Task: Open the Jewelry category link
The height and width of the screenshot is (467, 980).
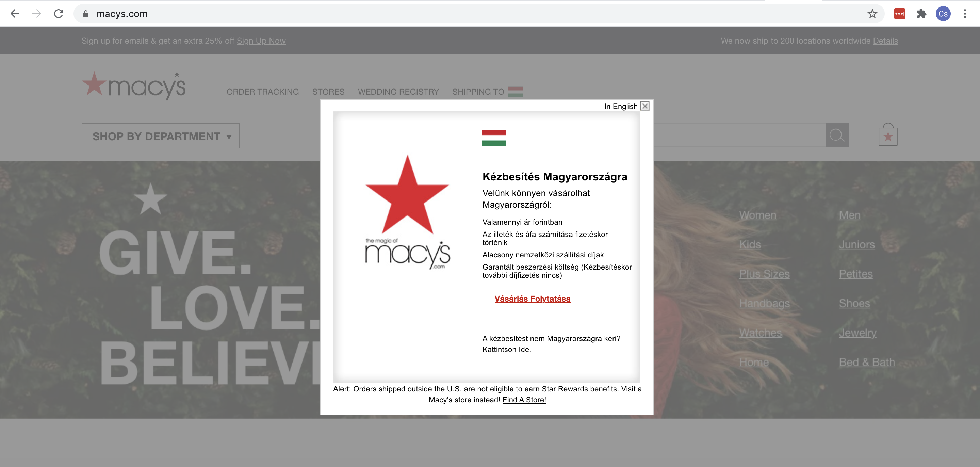Action: coord(857,333)
